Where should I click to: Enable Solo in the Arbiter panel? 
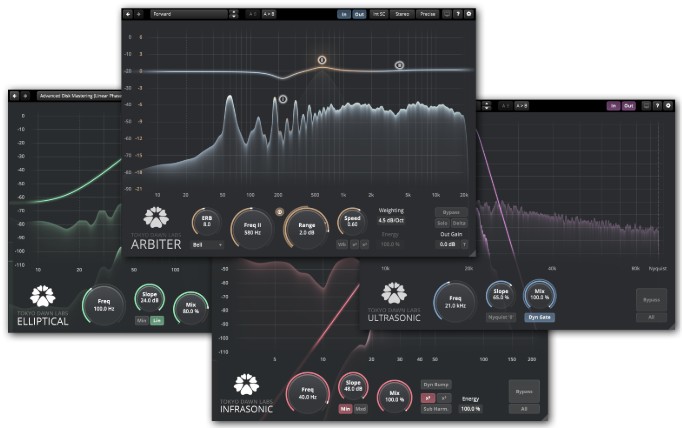coord(442,223)
